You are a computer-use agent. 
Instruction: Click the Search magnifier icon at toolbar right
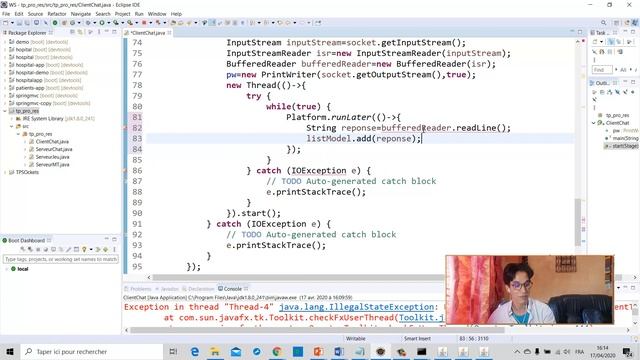click(x=603, y=23)
